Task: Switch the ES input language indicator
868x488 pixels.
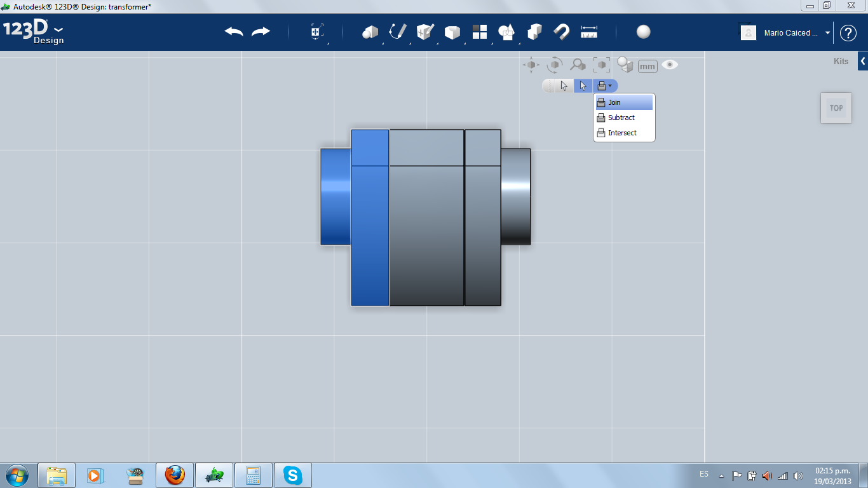Action: tap(704, 474)
